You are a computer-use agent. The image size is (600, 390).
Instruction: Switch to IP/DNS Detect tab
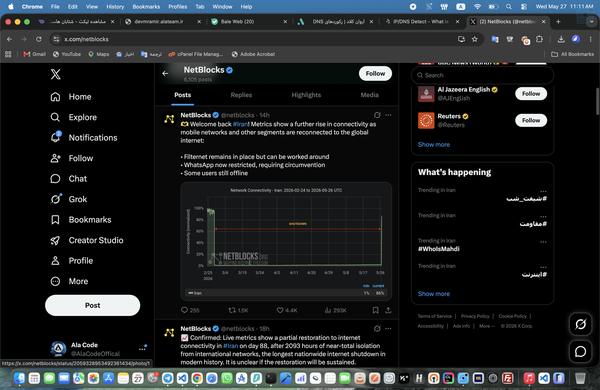click(422, 22)
